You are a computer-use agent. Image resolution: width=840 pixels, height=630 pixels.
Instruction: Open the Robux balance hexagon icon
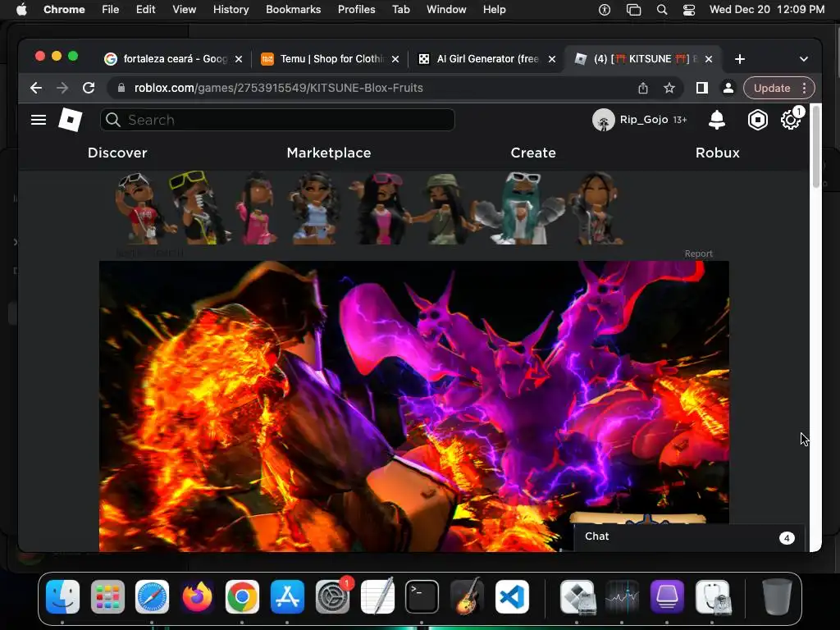click(x=757, y=120)
